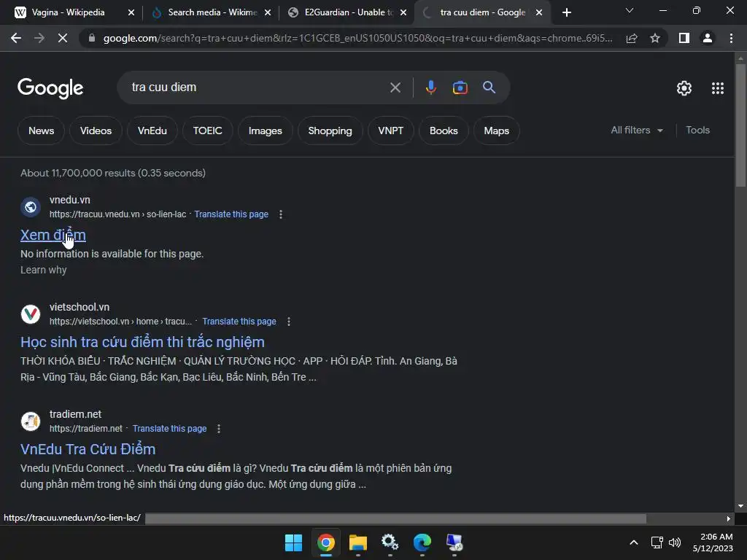Image resolution: width=747 pixels, height=560 pixels.
Task: Open Microsoft Edge from taskbar
Action: pos(422,542)
